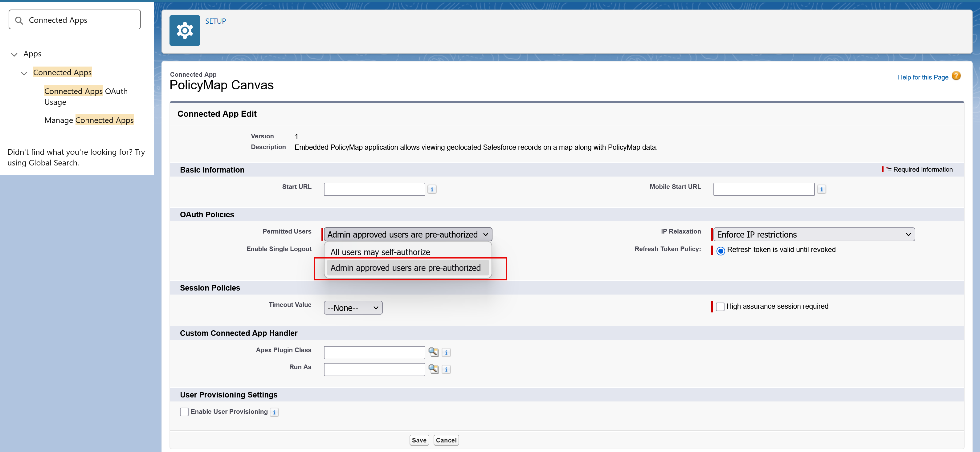Screen dimensions: 980x452
Task: Check High assurance session required
Action: pos(720,307)
